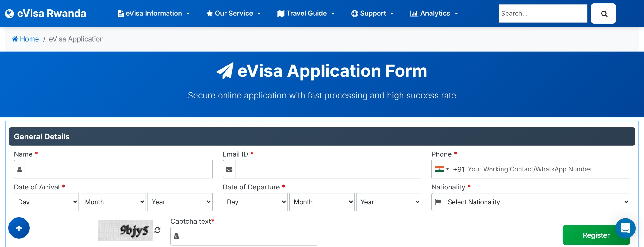Click the eVisa Rwanda globe logo
This screenshot has width=644, height=247.
pos(9,14)
